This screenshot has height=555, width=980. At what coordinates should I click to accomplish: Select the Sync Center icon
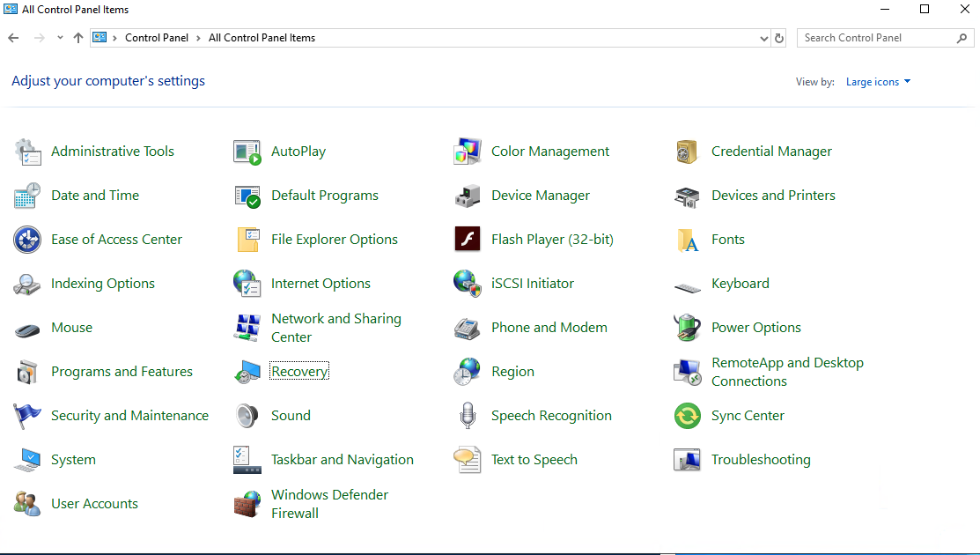688,416
